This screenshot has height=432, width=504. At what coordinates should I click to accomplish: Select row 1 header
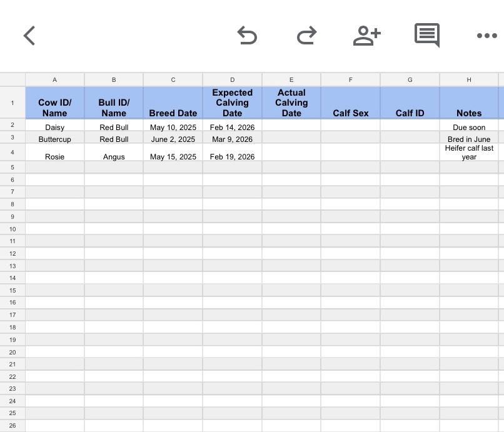tap(13, 103)
